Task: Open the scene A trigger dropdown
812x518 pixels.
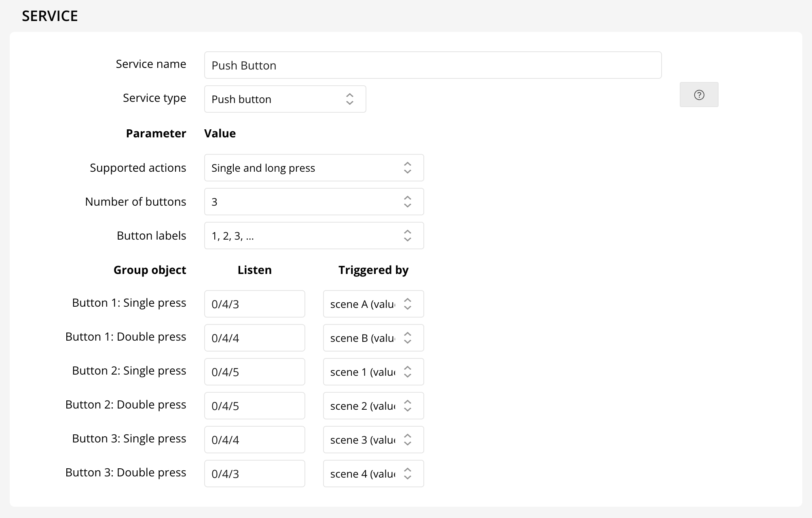Action: [x=373, y=304]
